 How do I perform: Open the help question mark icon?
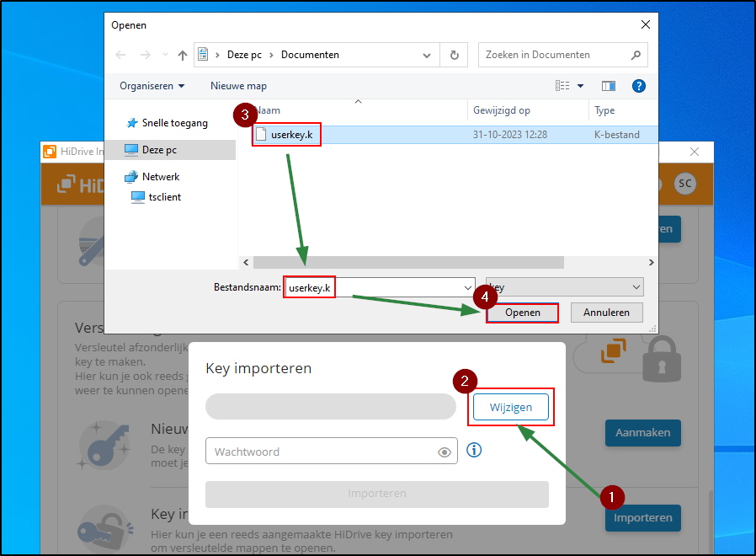pyautogui.click(x=638, y=86)
